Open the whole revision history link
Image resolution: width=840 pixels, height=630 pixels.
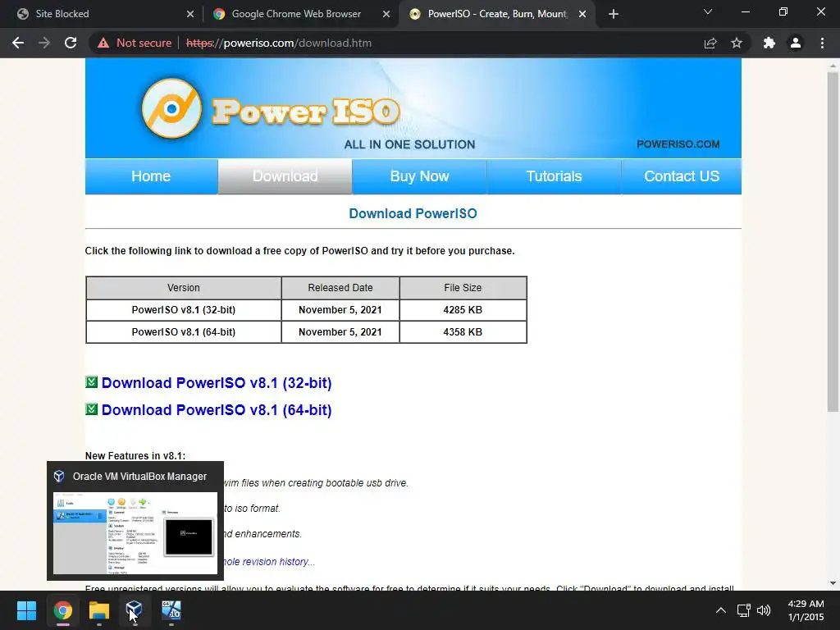coord(269,561)
